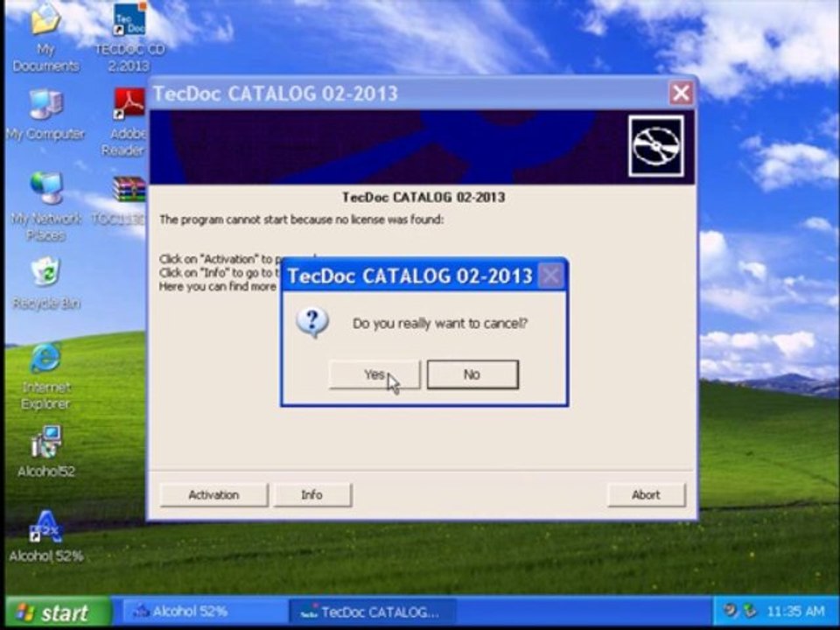The height and width of the screenshot is (630, 840).
Task: Click the disc logo in TecDoc banner
Action: [x=656, y=146]
